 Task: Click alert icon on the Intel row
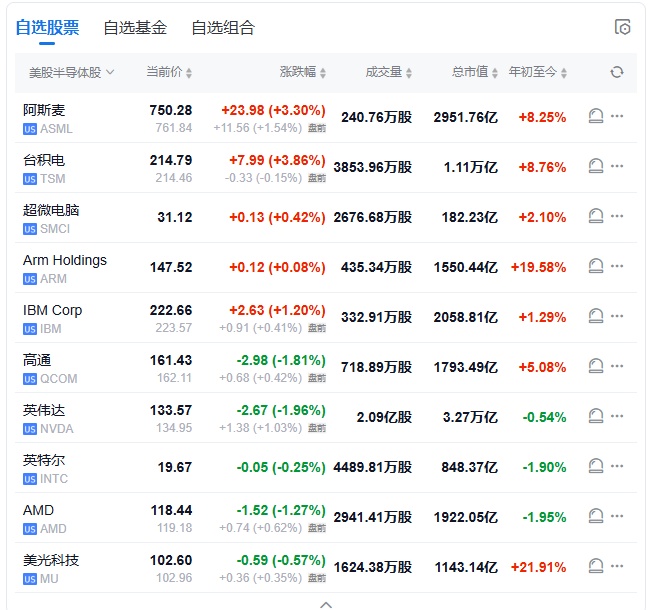[596, 467]
